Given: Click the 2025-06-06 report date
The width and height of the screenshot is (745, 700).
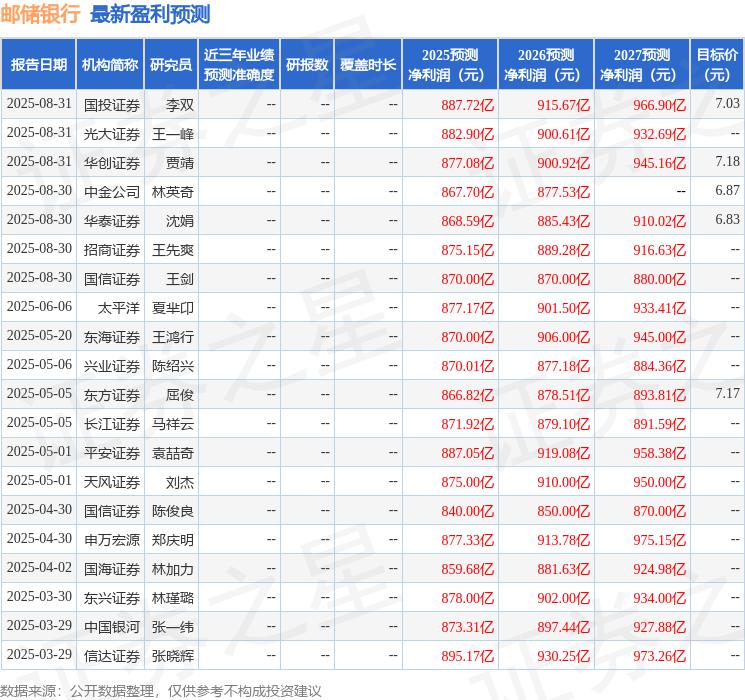Looking at the screenshot, I should pyautogui.click(x=39, y=307).
